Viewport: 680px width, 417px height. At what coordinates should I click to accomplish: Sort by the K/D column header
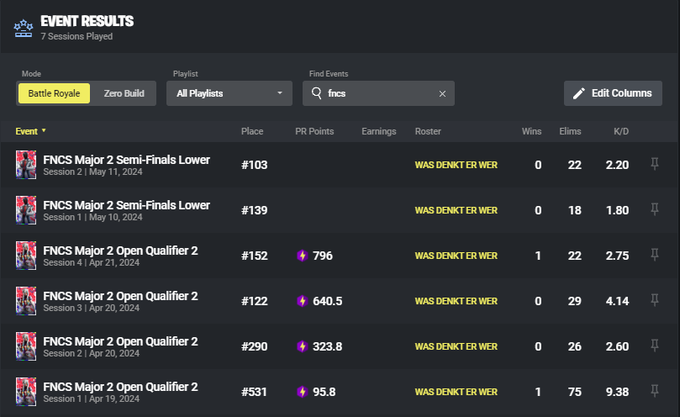tap(621, 131)
